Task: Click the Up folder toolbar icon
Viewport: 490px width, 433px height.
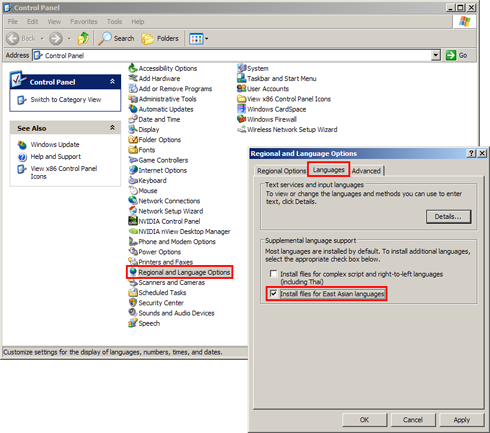Action: (83, 38)
